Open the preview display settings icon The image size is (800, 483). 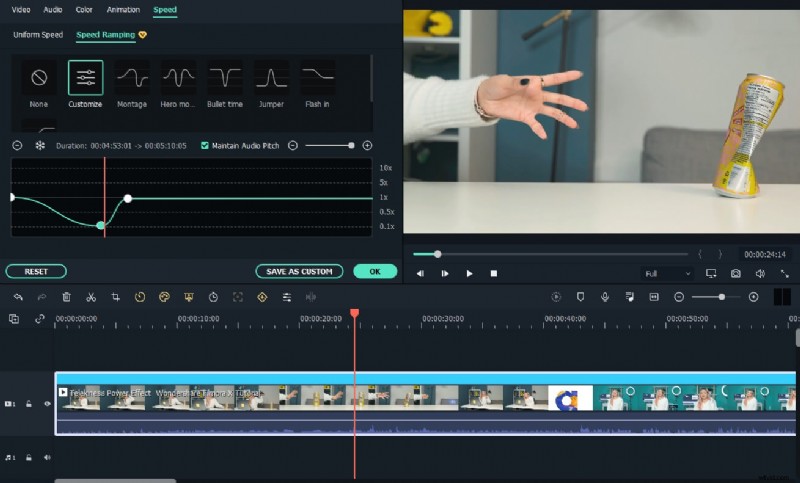[x=711, y=274]
